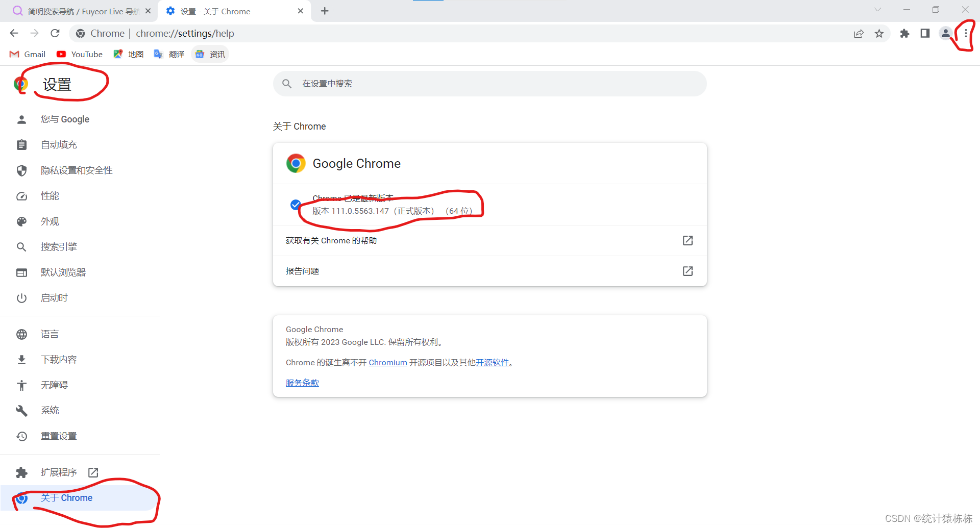Click external-link icon on 获取有关 Chrome 的帮助 row
980x528 pixels.
(x=688, y=240)
